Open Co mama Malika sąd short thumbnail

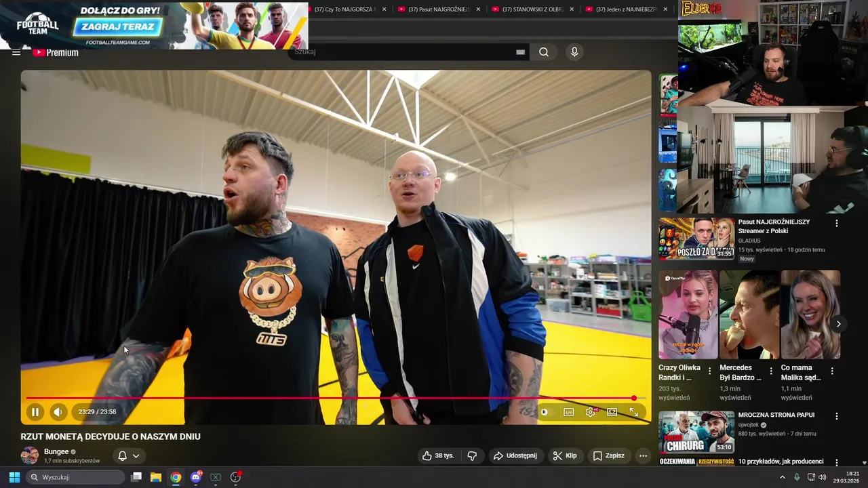point(810,314)
